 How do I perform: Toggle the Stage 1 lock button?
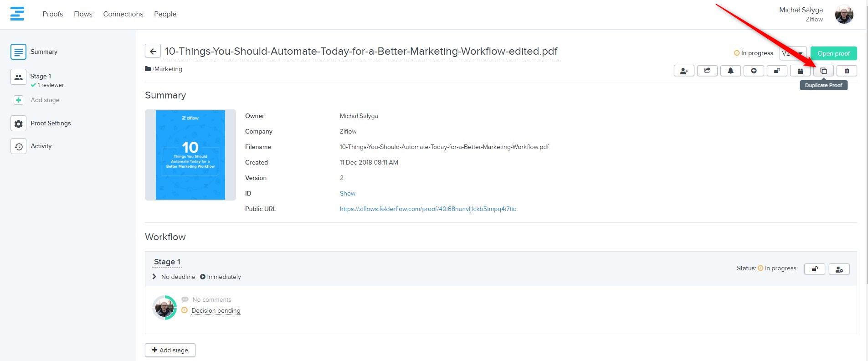click(814, 269)
